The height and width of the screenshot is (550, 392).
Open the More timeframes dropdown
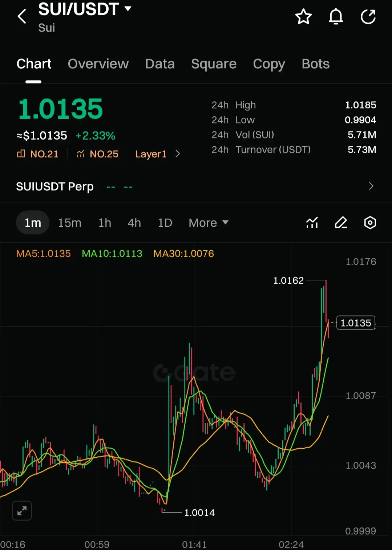(x=209, y=223)
